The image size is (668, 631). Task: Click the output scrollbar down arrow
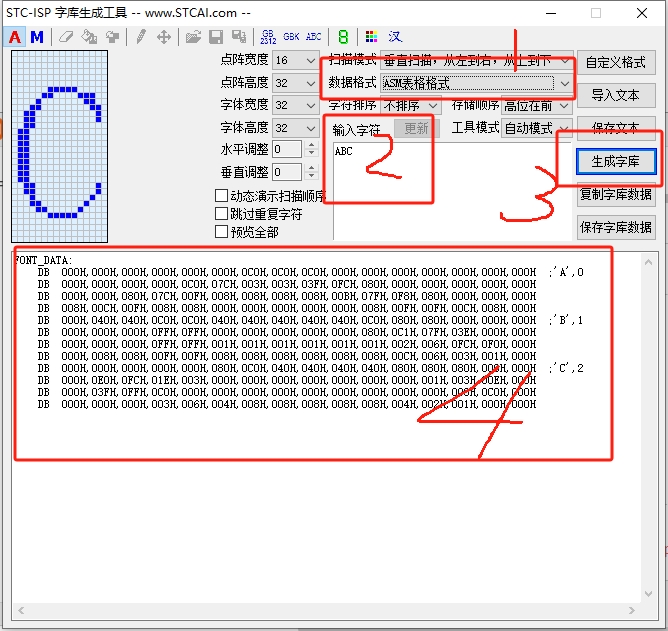click(648, 594)
